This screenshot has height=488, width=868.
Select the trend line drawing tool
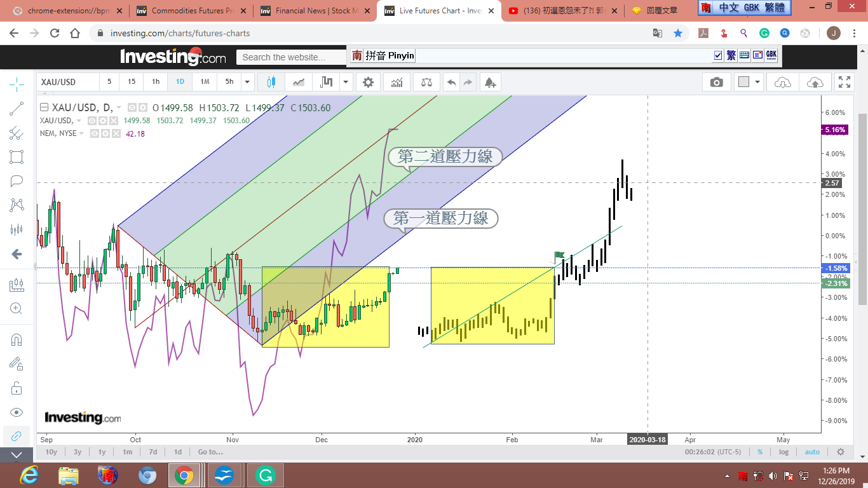point(17,109)
